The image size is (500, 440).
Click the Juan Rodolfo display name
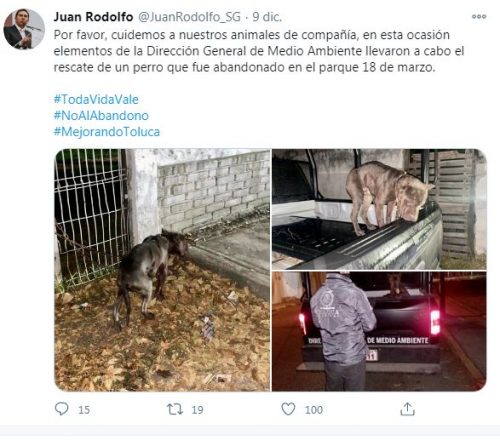[93, 17]
